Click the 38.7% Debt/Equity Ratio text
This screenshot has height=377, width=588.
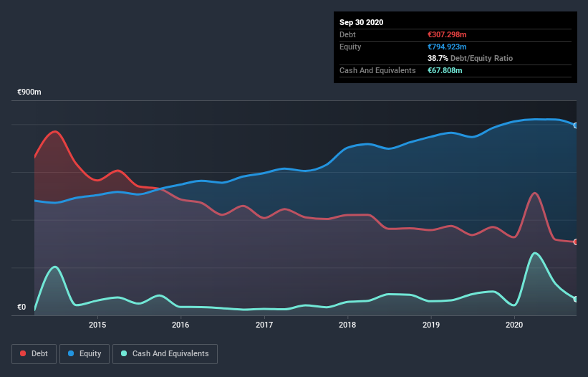click(471, 58)
